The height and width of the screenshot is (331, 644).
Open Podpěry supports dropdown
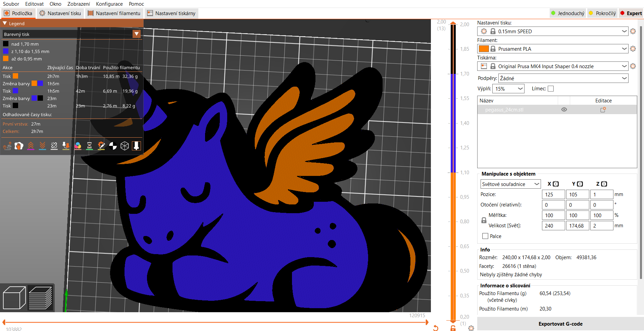click(563, 78)
